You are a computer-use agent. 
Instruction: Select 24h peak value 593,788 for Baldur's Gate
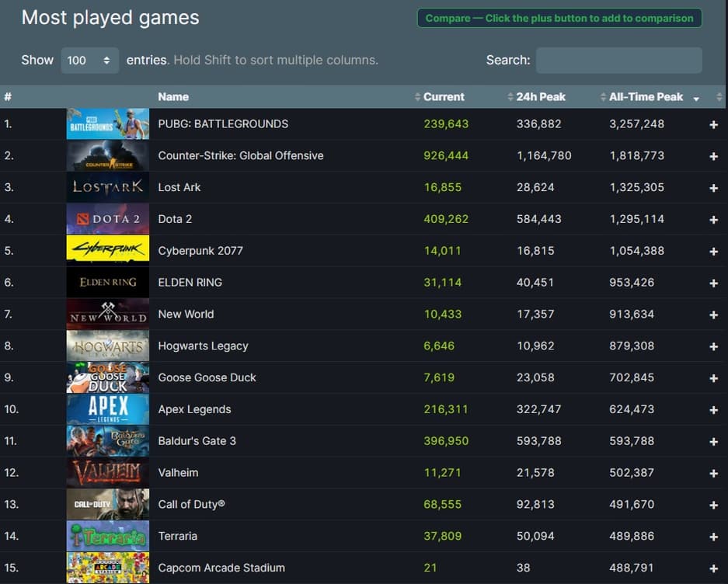[x=538, y=441]
